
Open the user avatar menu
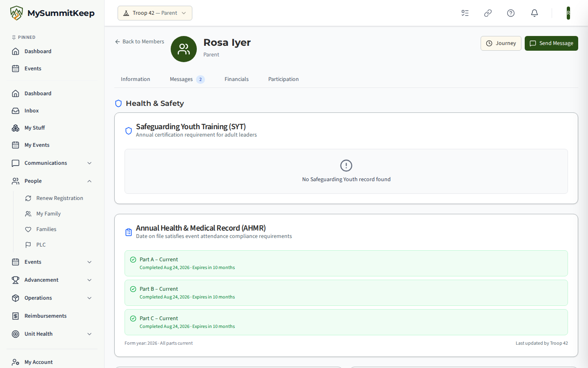click(x=568, y=13)
